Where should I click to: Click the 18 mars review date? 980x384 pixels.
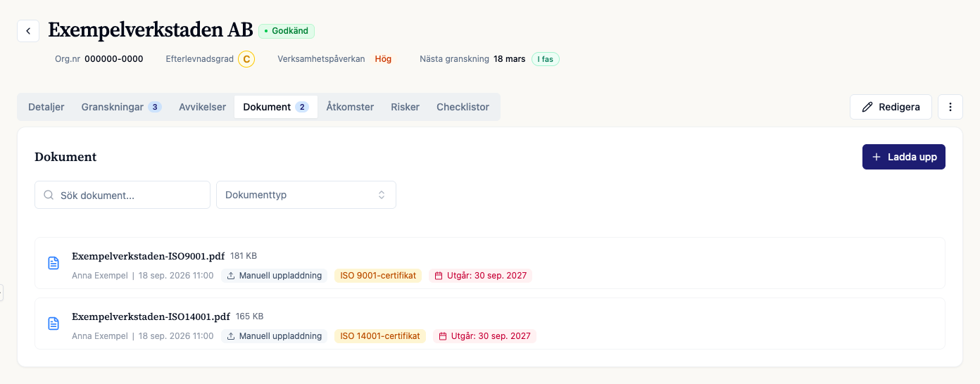coord(510,59)
